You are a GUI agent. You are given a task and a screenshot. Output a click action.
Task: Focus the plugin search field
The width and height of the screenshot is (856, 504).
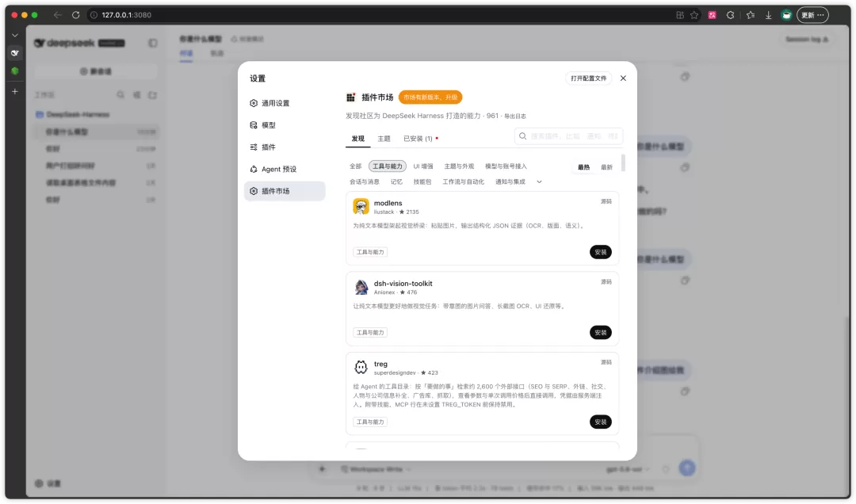(x=568, y=136)
